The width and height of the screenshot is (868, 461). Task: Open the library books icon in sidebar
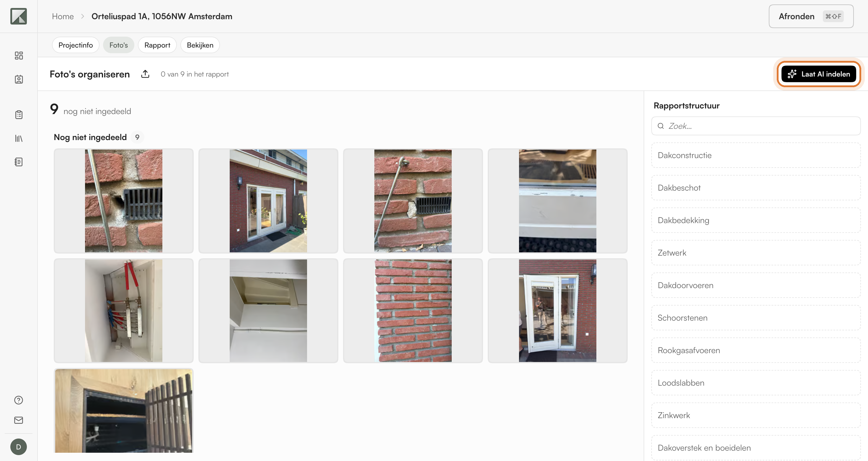pyautogui.click(x=19, y=138)
